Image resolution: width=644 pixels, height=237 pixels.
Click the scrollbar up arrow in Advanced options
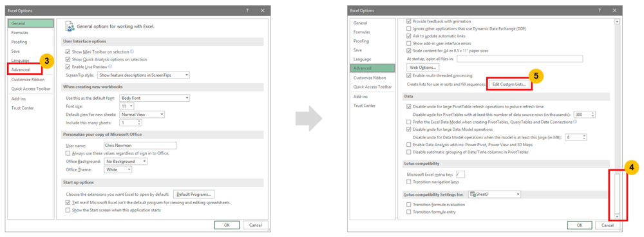click(x=617, y=21)
